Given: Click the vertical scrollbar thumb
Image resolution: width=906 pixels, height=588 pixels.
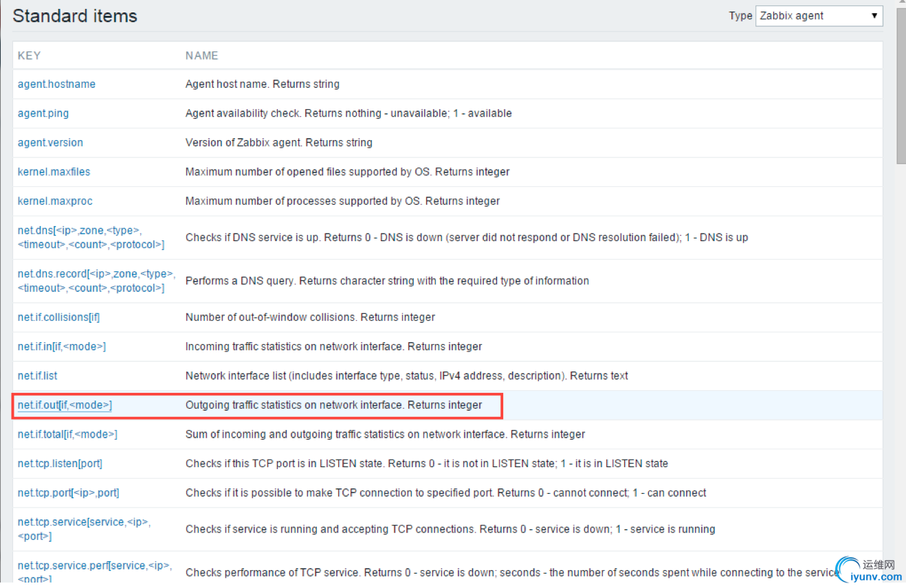Looking at the screenshot, I should click(901, 86).
